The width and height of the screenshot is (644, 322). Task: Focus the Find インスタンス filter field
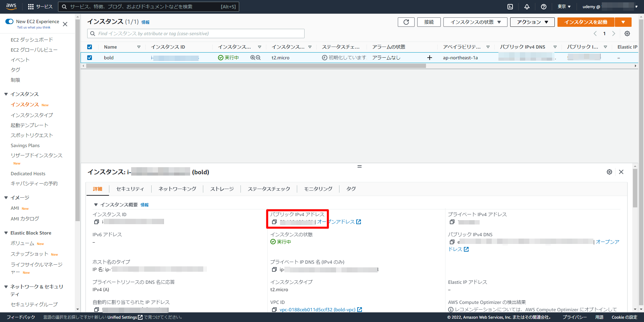196,34
